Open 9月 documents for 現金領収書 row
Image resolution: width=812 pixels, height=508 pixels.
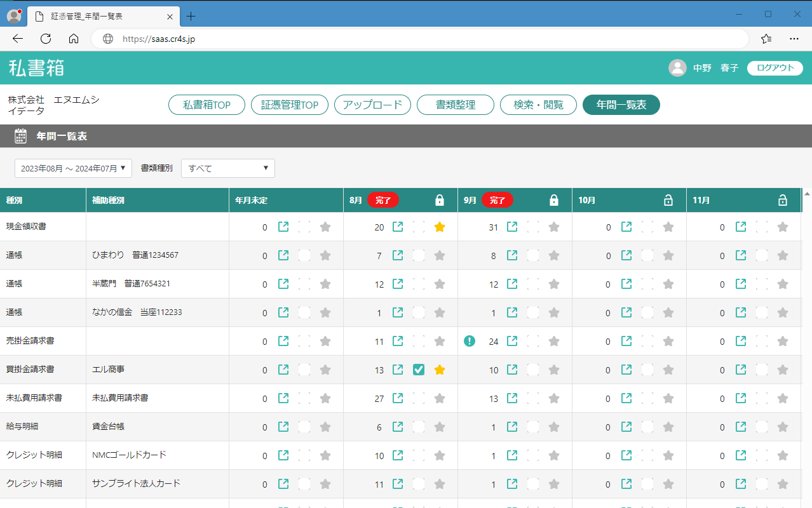(x=512, y=227)
